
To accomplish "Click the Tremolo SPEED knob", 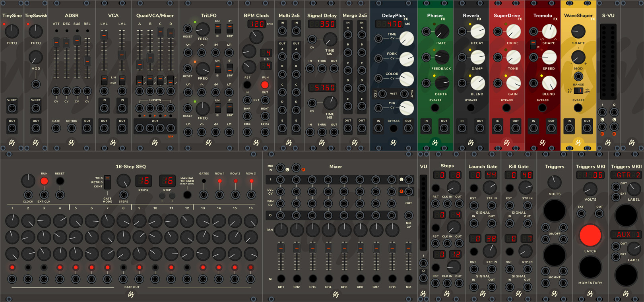I will 549,57.
